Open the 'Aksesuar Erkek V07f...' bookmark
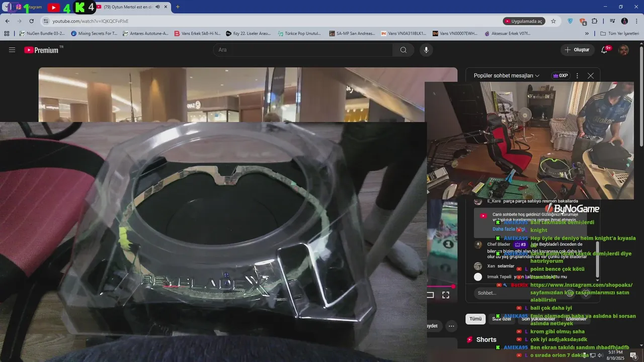This screenshot has width=644, height=362. [507, 34]
